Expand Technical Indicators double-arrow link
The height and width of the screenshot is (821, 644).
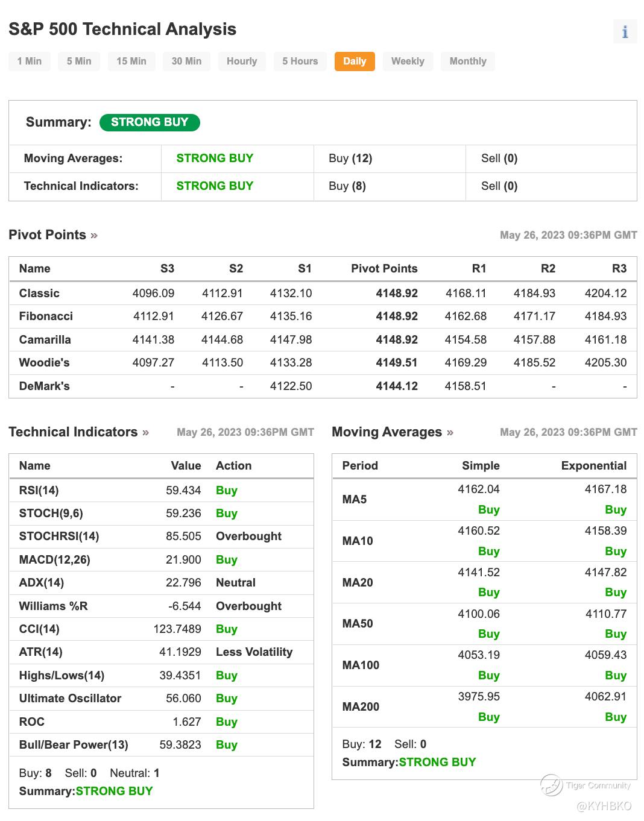(145, 432)
